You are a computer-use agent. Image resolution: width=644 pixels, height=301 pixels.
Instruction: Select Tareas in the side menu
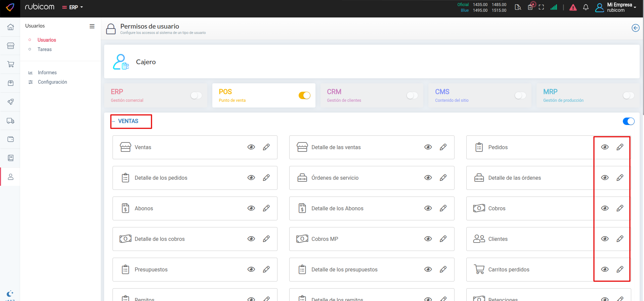click(x=45, y=49)
